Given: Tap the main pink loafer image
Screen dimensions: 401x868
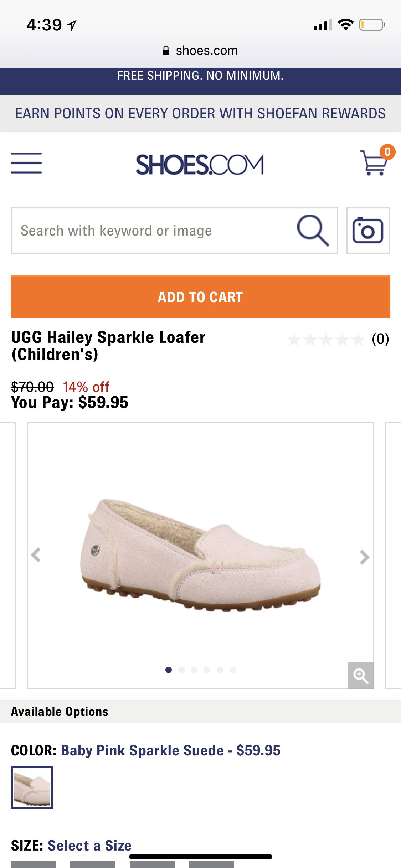Looking at the screenshot, I should [200, 554].
